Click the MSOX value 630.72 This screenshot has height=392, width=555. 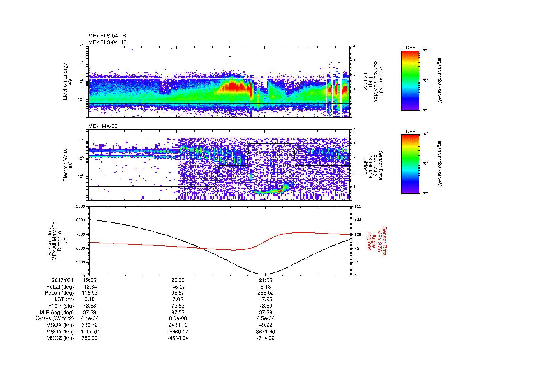(x=90, y=325)
